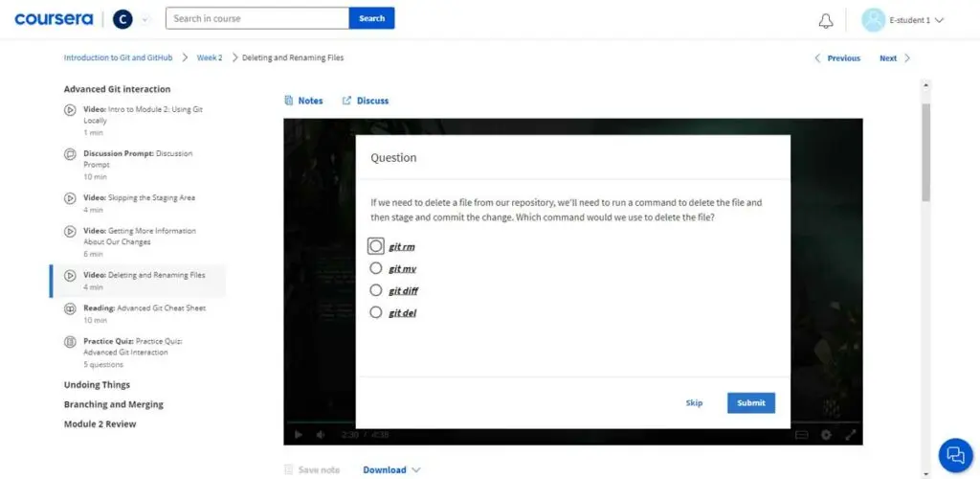Open Reading: Advanced Git Cheat Sheet
The height and width of the screenshot is (479, 980).
(x=144, y=313)
